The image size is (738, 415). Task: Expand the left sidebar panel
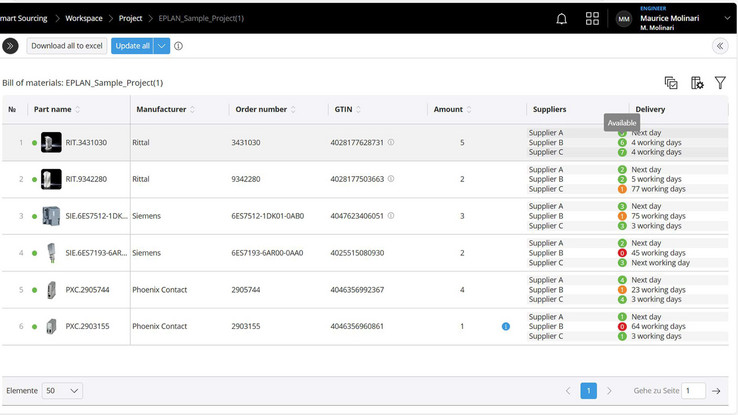(x=11, y=46)
